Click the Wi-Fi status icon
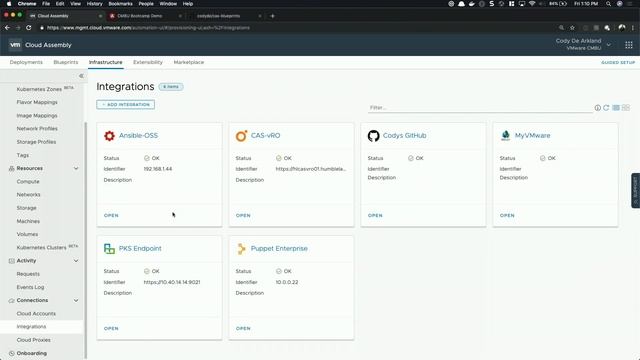640x360 pixels. tap(532, 4)
